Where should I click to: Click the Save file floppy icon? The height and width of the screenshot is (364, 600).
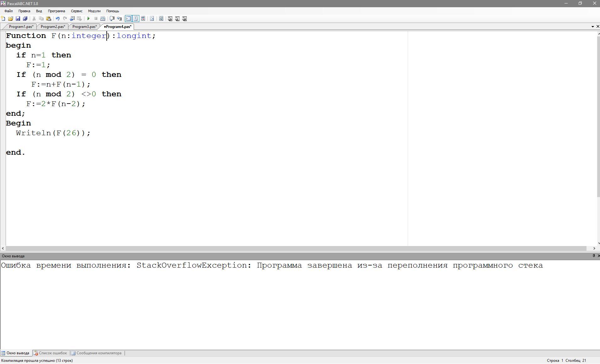pos(18,19)
